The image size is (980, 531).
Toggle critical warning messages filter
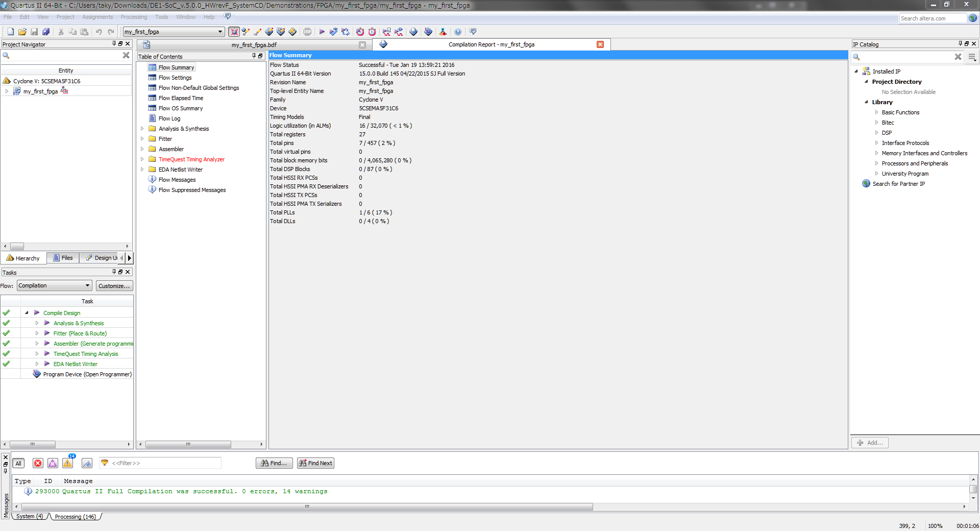[x=53, y=463]
